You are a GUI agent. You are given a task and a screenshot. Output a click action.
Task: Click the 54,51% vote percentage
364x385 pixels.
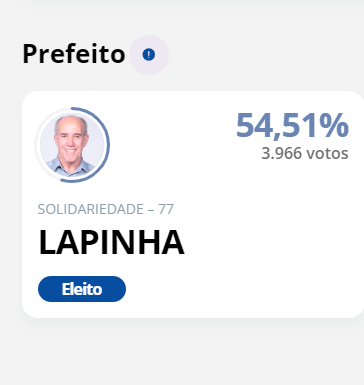292,126
